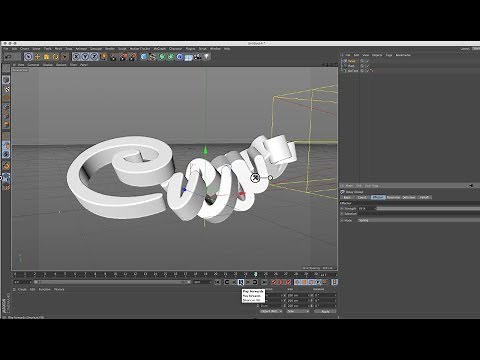
Task: Toggle the enable checkmark for MoText
Action: coord(367,71)
